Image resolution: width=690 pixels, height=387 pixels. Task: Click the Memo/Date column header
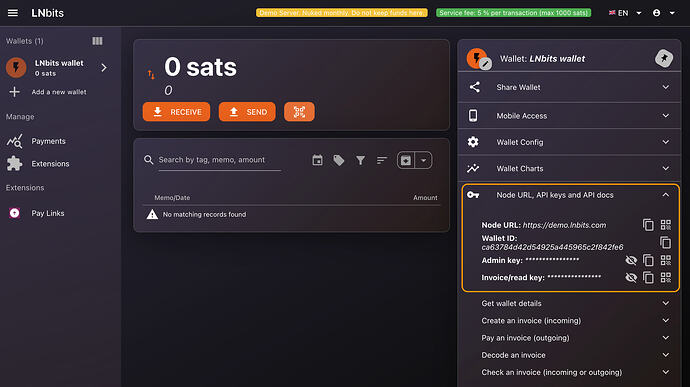click(172, 198)
